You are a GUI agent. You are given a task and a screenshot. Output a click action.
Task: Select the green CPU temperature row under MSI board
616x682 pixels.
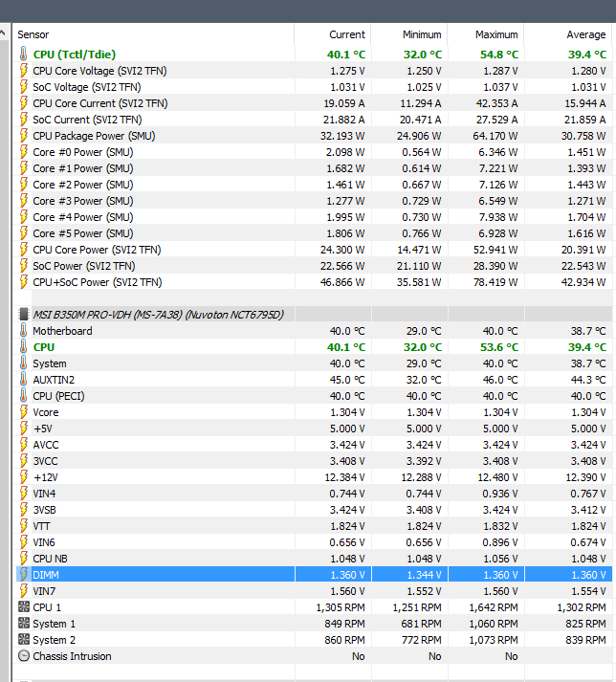coord(314,347)
